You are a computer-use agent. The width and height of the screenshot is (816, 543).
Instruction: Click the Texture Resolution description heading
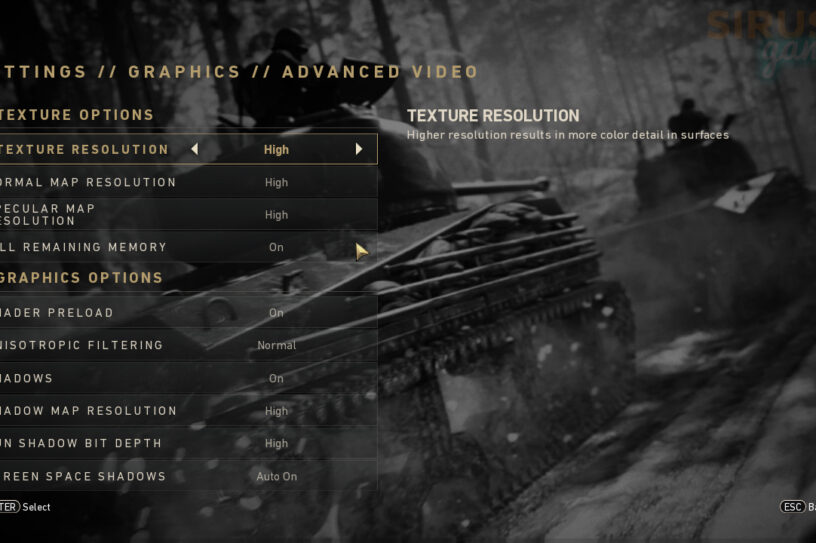(x=493, y=116)
